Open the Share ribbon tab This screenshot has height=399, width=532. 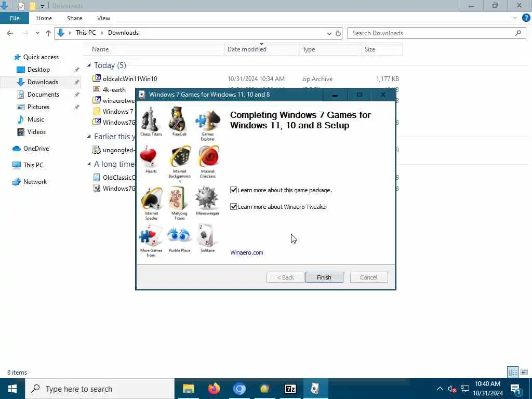coord(74,18)
